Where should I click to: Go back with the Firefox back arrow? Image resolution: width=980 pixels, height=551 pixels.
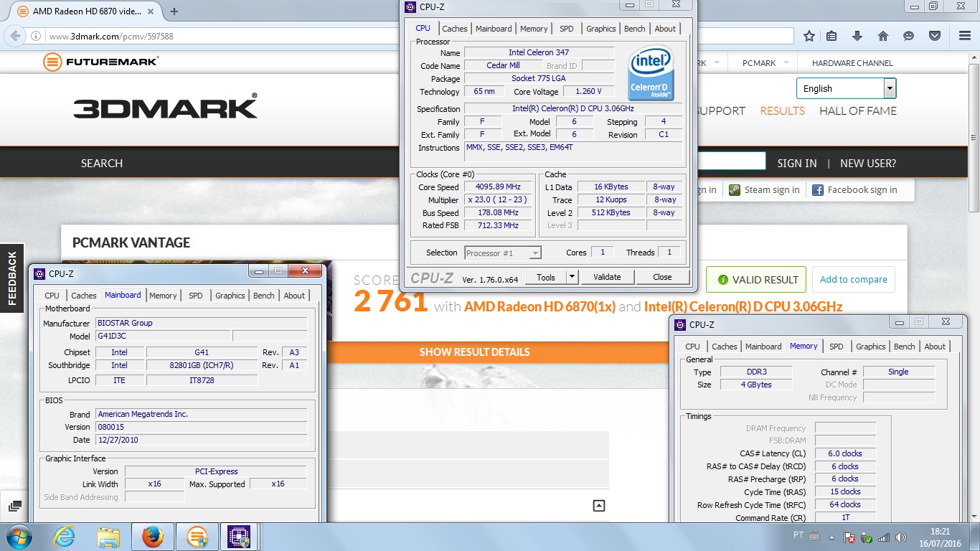[x=16, y=36]
